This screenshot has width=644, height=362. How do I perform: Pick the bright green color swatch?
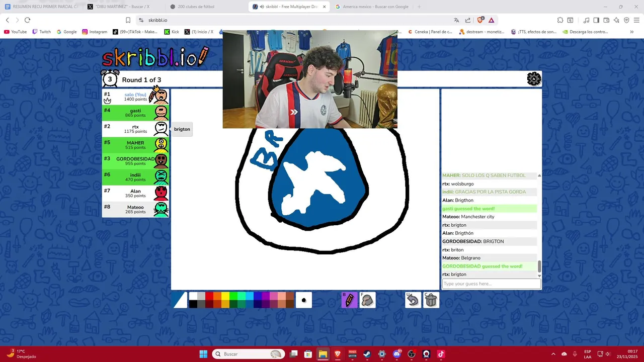point(233,296)
